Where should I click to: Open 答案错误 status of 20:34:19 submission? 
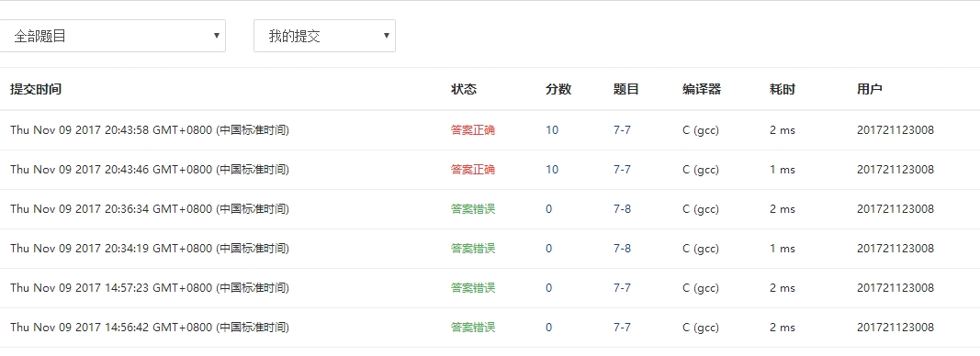point(472,248)
